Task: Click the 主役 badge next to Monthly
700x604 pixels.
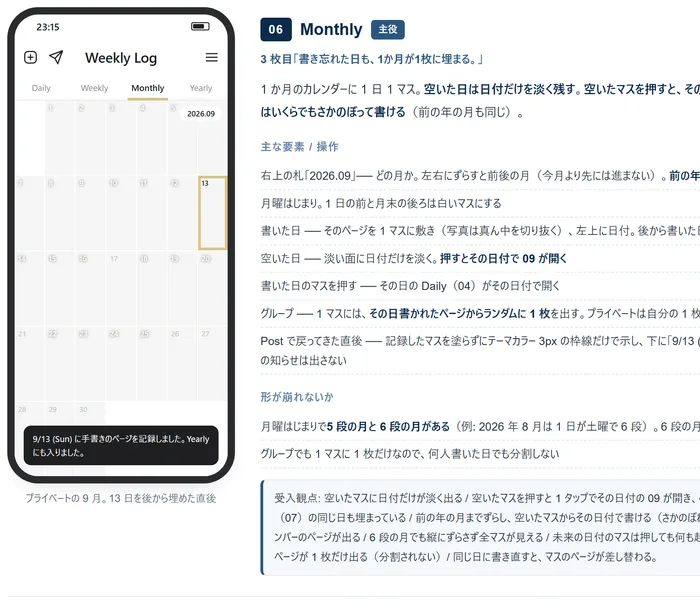Action: coord(388,29)
